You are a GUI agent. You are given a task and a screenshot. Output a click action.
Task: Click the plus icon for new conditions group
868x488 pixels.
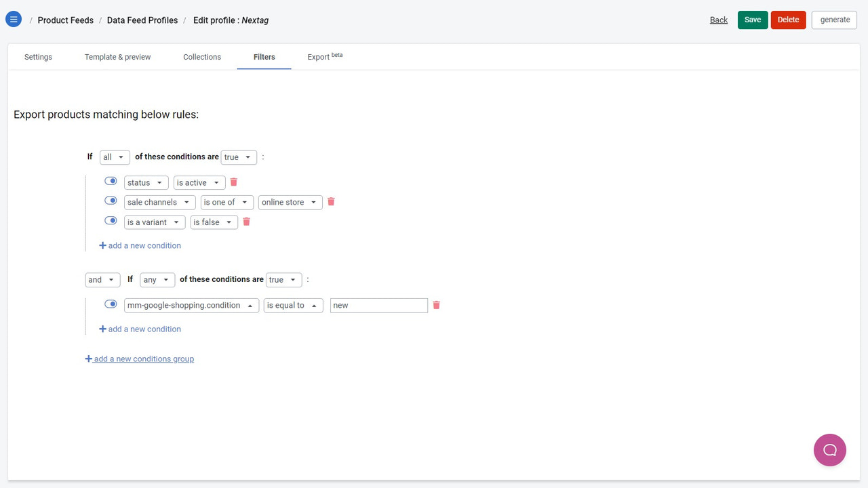click(x=89, y=358)
